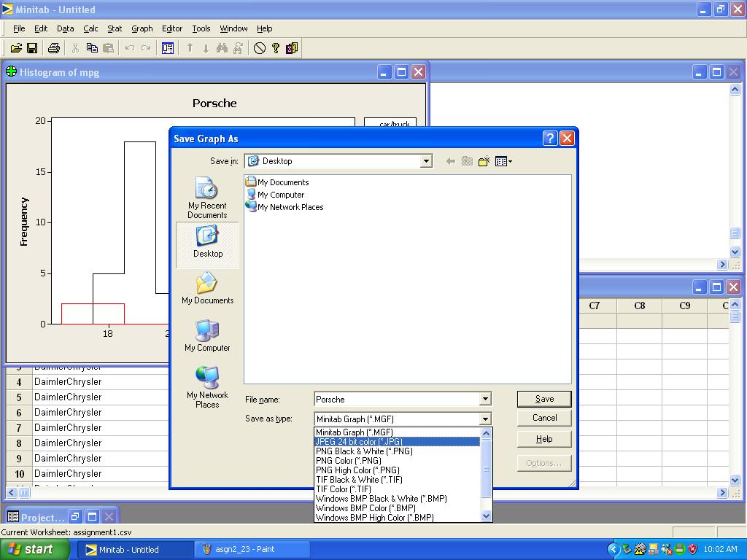Click the Save Project floppy disk icon

pos(32,48)
